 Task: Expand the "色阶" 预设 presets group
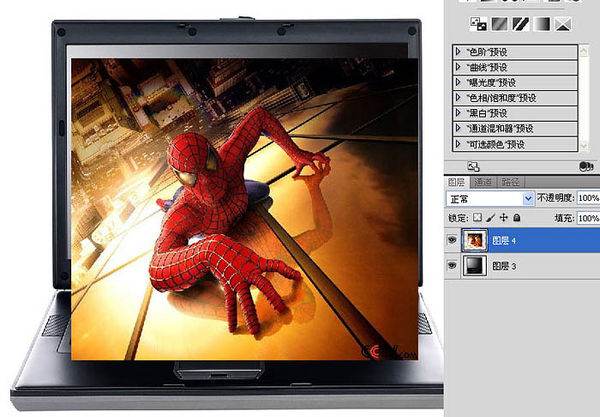pos(458,51)
